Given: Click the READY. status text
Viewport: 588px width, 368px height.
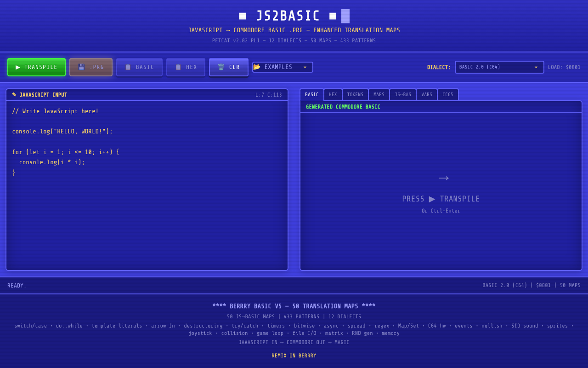Looking at the screenshot, I should [17, 286].
